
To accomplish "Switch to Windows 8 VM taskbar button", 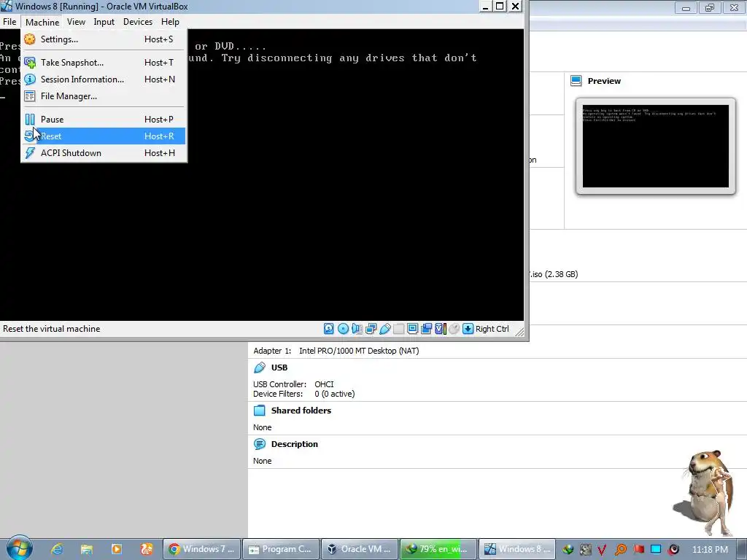I will coord(518,549).
